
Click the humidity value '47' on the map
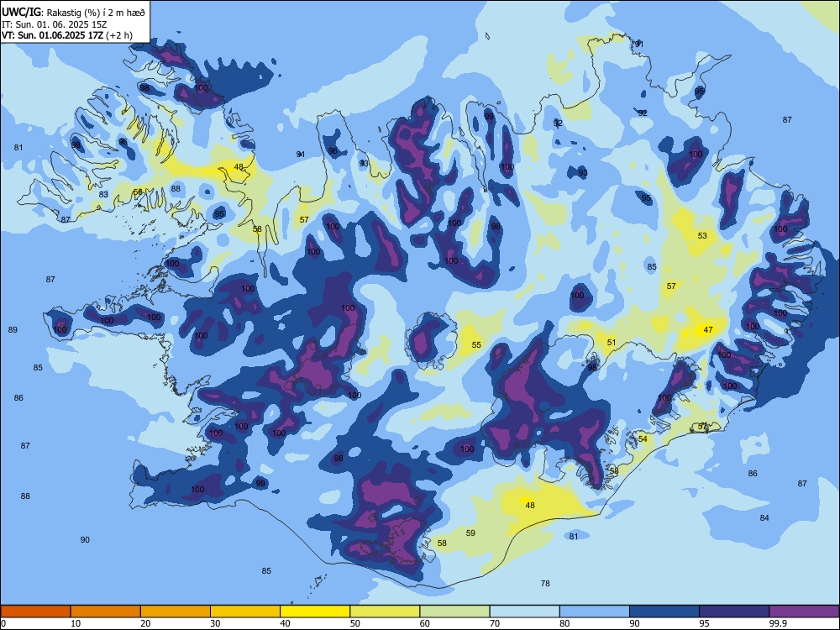click(708, 329)
